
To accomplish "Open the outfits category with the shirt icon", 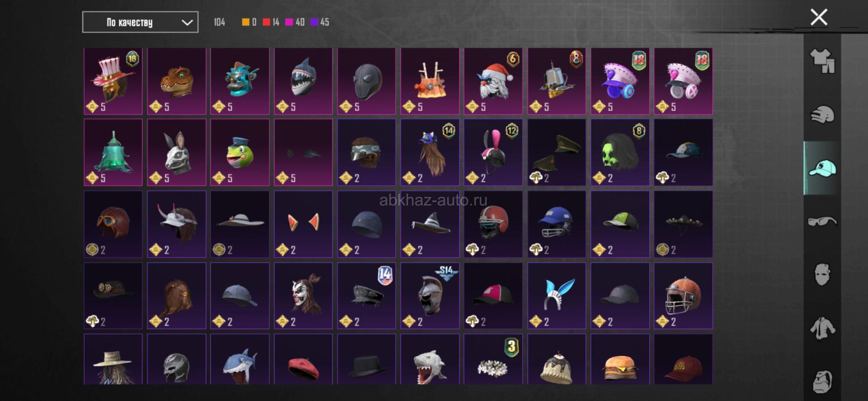I will tap(822, 61).
